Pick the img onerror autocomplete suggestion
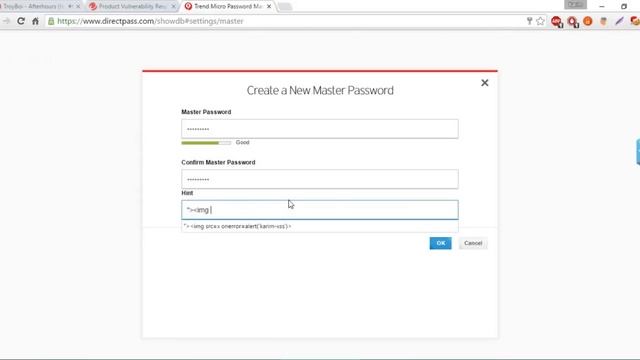Viewport: 640px width, 360px height. coord(320,226)
